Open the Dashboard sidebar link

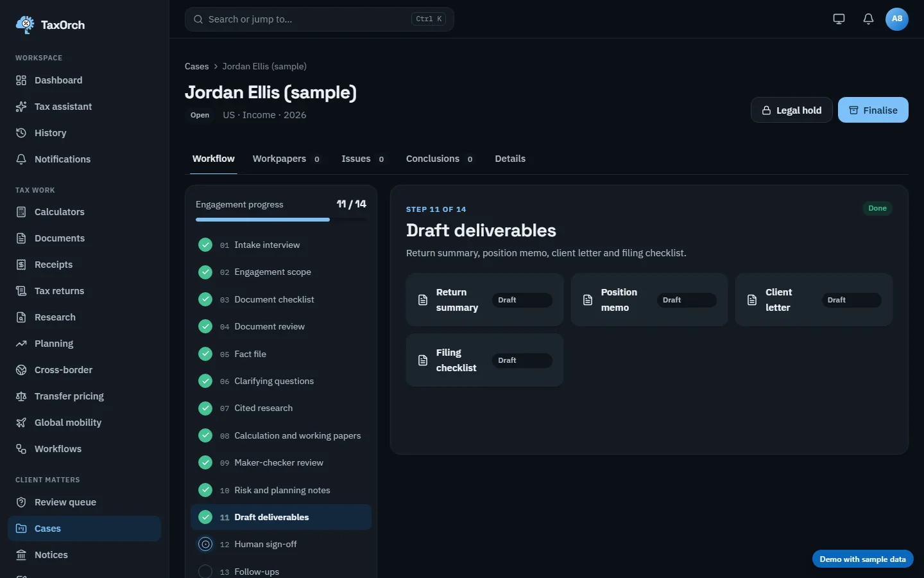[84, 80]
